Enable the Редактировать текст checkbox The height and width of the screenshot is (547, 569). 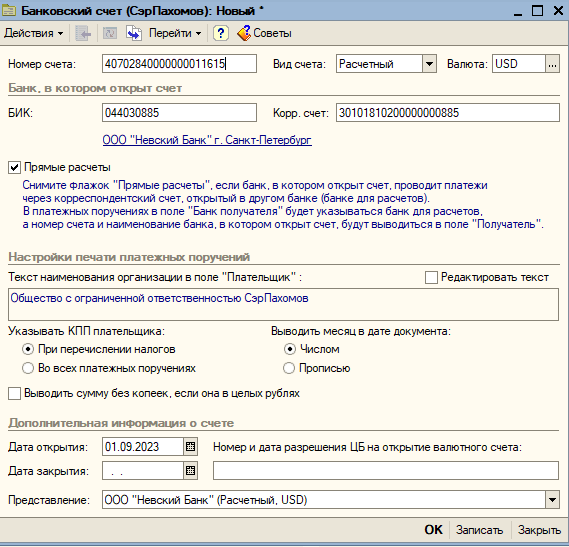click(431, 278)
